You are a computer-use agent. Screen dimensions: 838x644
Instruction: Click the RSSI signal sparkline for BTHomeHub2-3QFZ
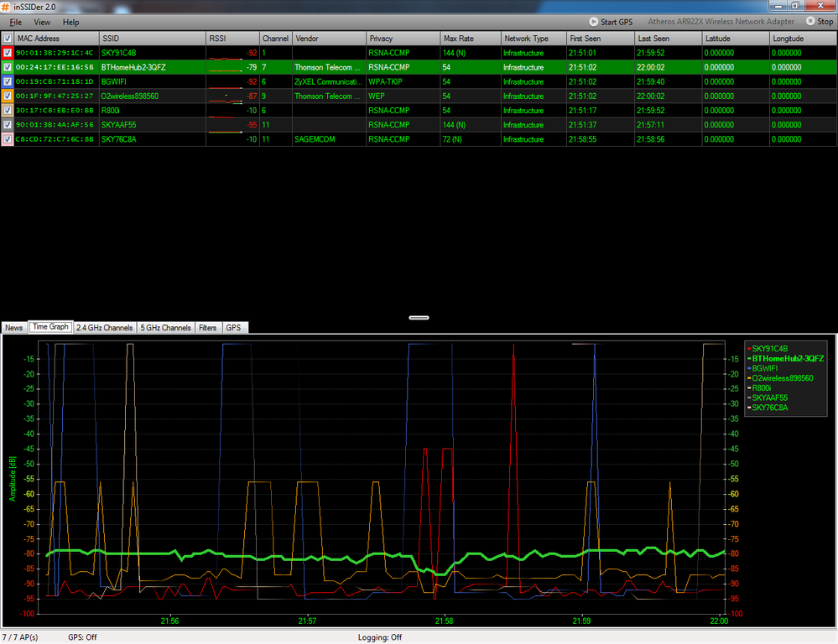(226, 67)
